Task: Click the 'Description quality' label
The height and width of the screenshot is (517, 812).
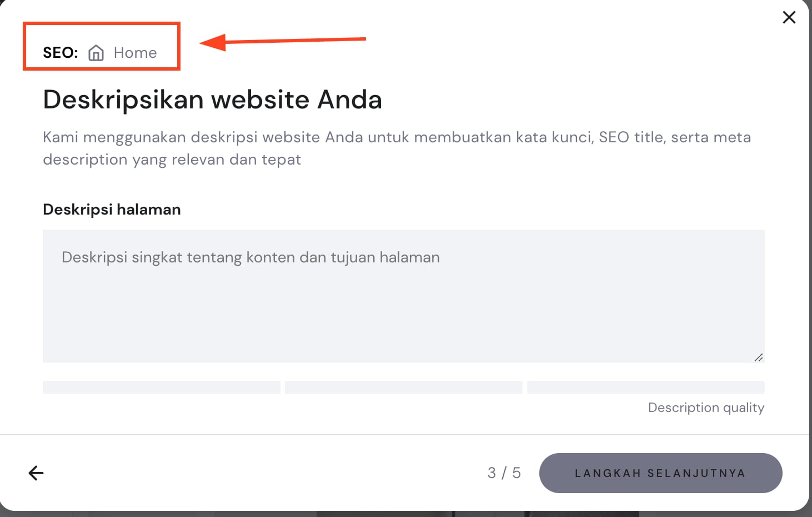Action: tap(706, 407)
